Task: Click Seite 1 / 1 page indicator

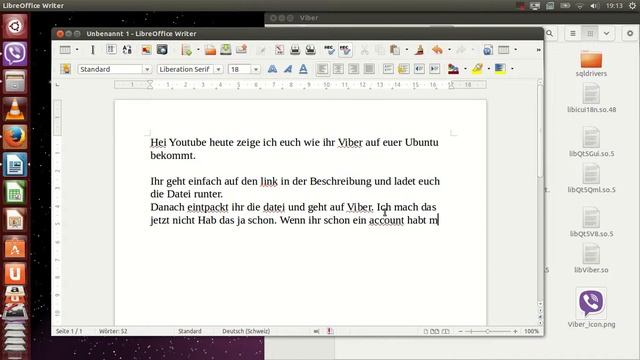Action: (69, 331)
